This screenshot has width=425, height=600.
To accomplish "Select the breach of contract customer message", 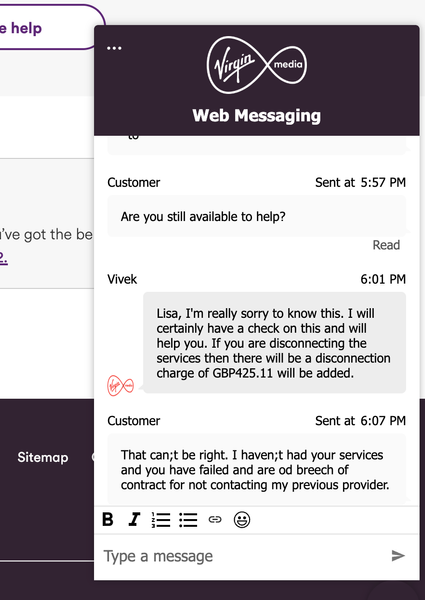I will pyautogui.click(x=256, y=470).
